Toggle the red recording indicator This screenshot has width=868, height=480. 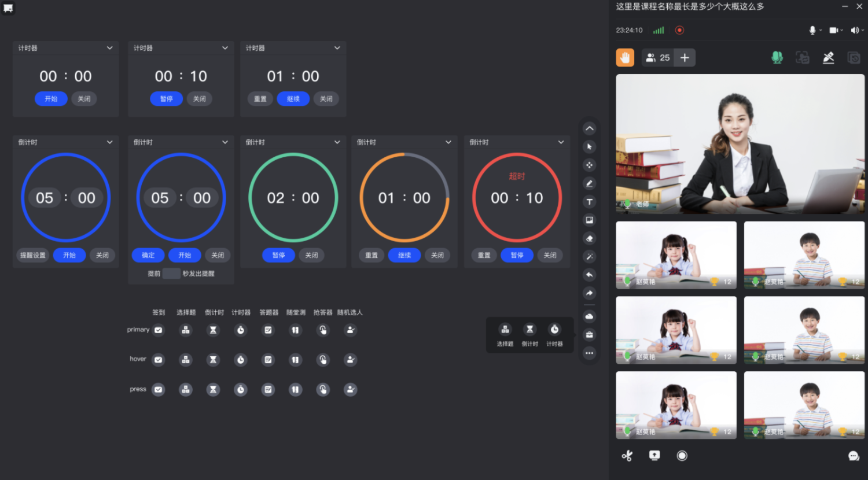click(680, 30)
